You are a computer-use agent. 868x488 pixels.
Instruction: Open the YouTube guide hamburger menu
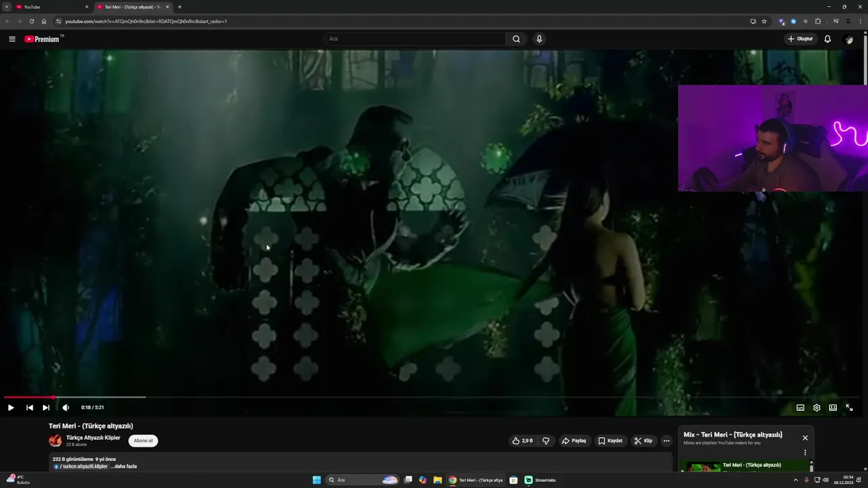[x=12, y=39]
